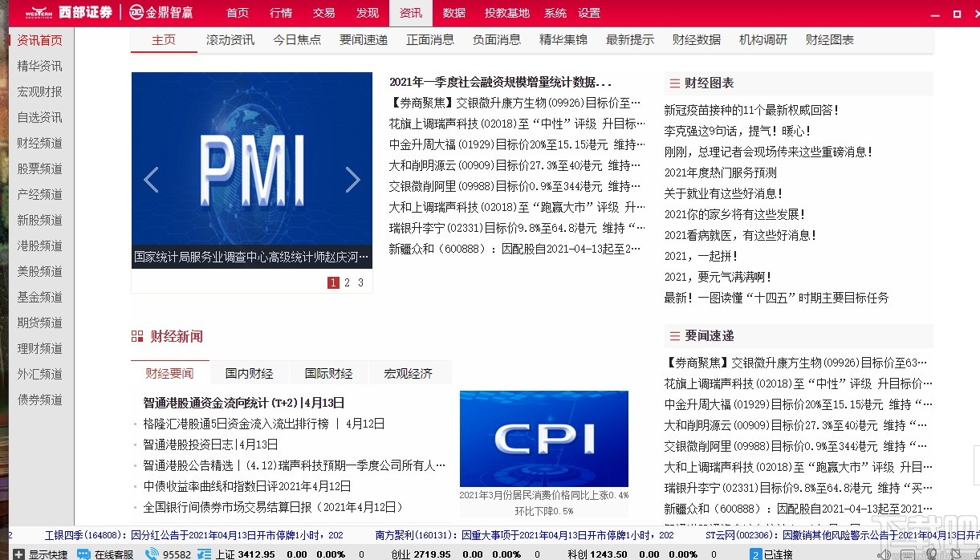The image size is (980, 560).
Task: Show previous carousel slide with left arrow
Action: coord(151,180)
